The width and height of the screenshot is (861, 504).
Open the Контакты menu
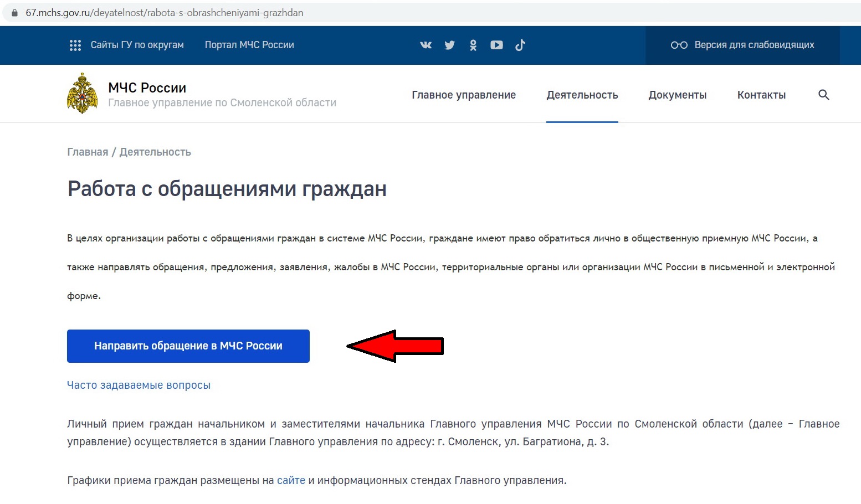pos(761,95)
